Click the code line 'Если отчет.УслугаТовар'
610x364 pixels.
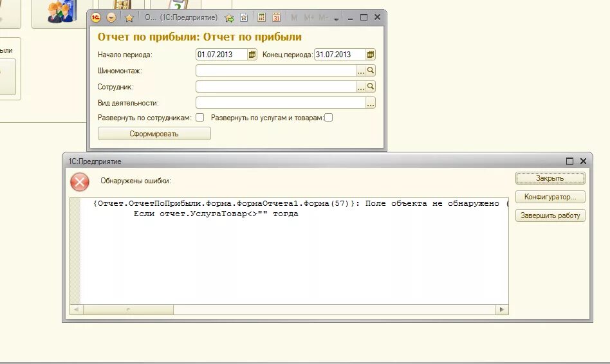coord(216,214)
